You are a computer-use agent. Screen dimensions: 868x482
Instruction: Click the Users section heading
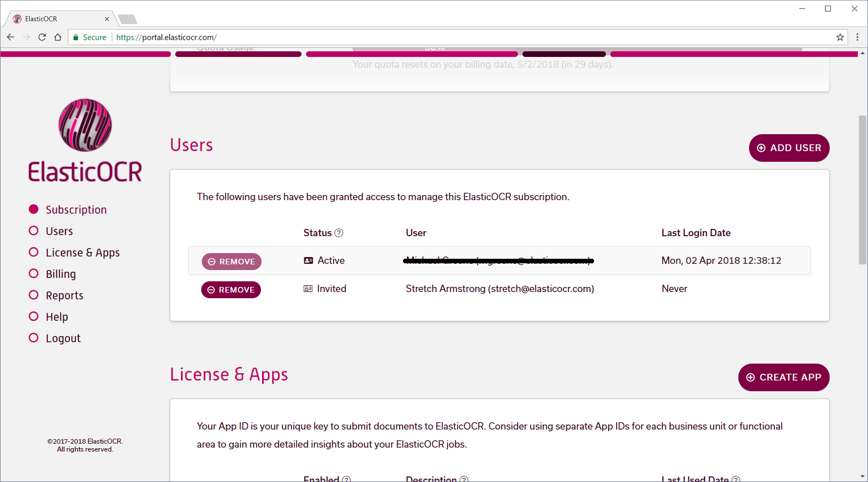tap(192, 145)
